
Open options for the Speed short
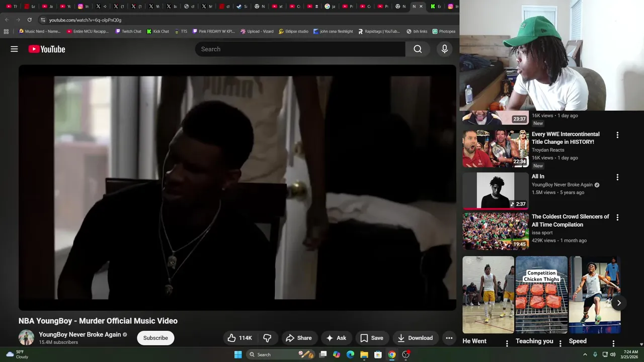click(x=613, y=343)
